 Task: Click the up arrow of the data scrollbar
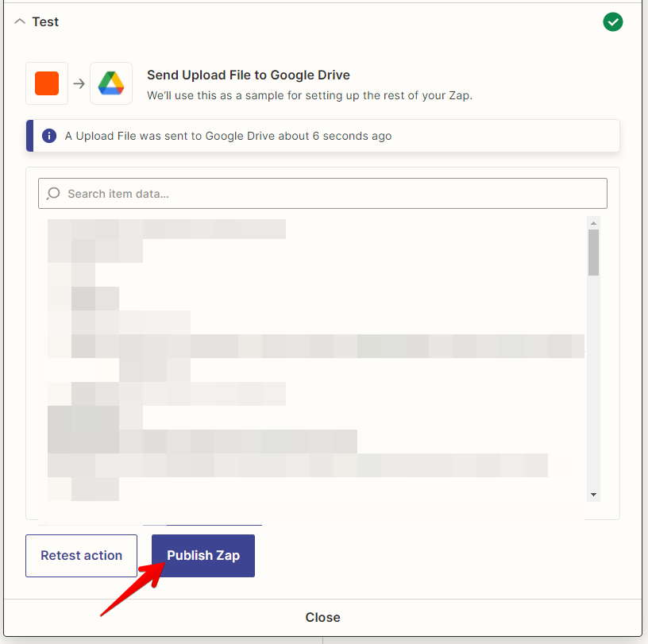pos(593,222)
